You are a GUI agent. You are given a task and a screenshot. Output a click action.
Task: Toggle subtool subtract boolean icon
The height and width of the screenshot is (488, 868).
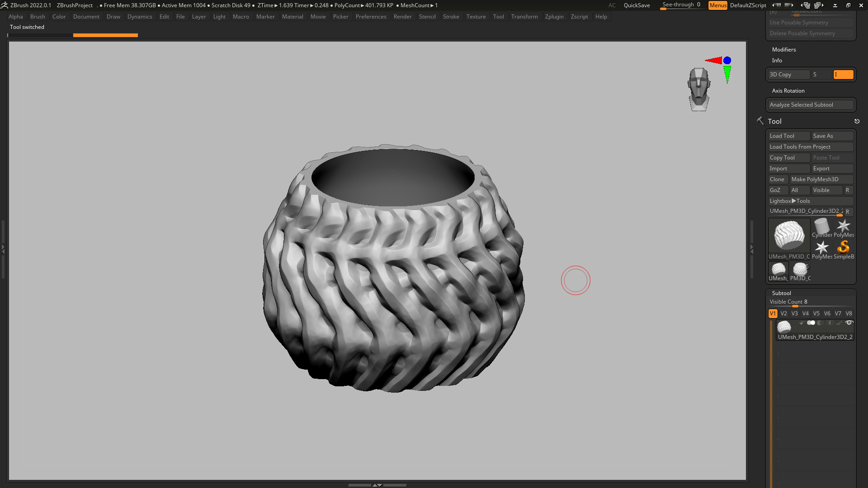[820, 323]
